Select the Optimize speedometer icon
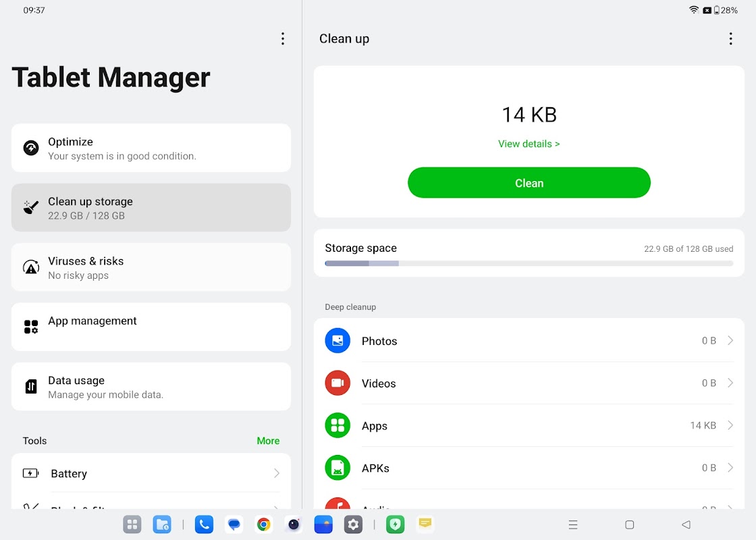The width and height of the screenshot is (756, 540). [30, 148]
